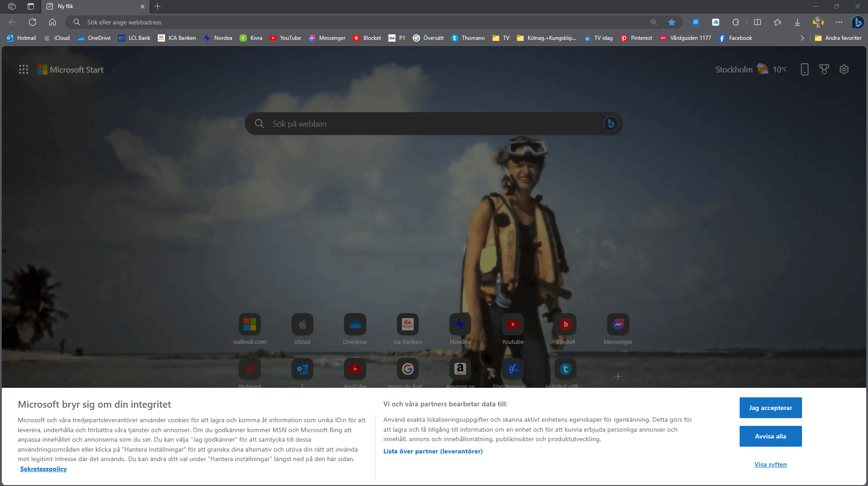Open the rewards trophy icon
This screenshot has height=486, width=868.
pos(824,69)
